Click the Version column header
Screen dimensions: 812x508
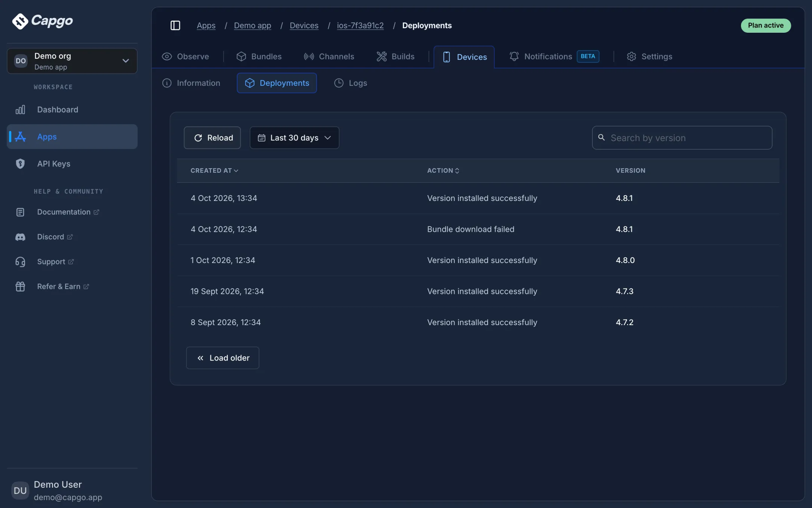[x=630, y=170]
